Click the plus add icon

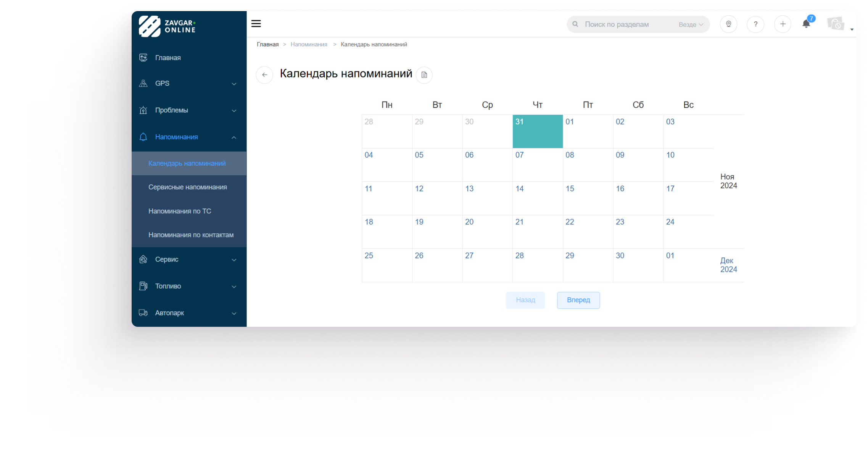coord(783,24)
